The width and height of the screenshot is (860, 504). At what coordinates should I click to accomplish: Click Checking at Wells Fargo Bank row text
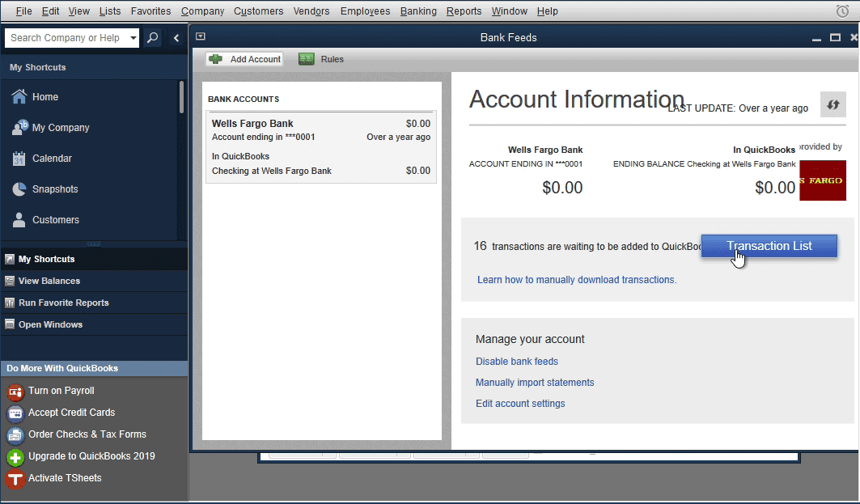272,172
